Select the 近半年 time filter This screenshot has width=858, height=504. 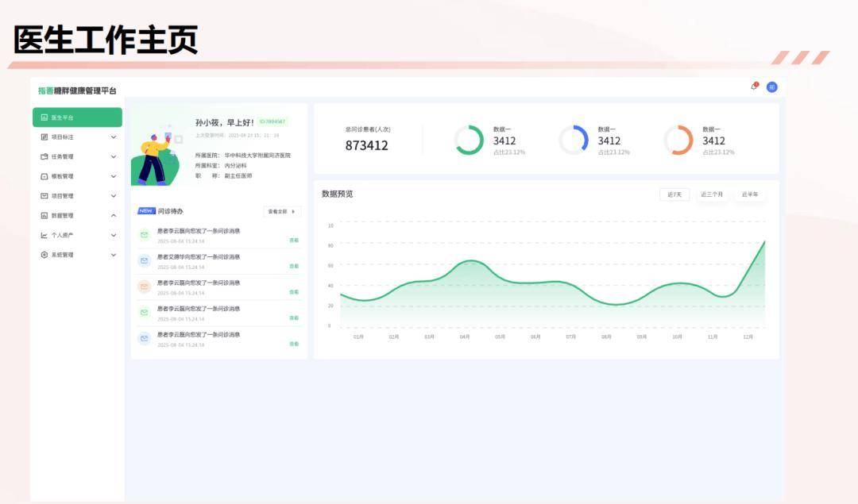(x=752, y=192)
